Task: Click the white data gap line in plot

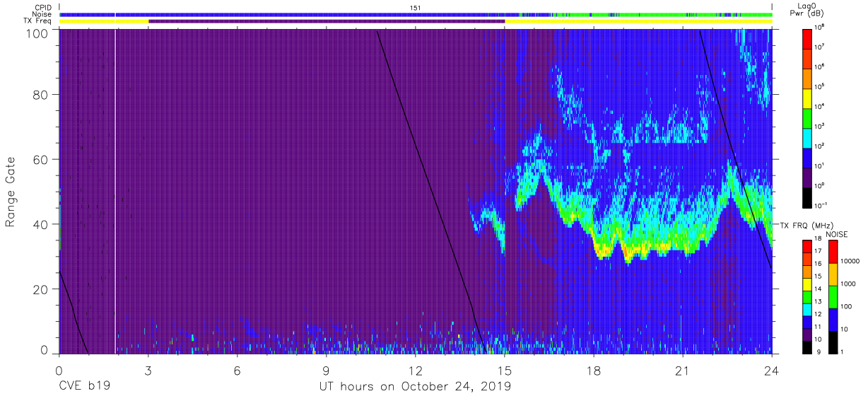Action: click(115, 191)
